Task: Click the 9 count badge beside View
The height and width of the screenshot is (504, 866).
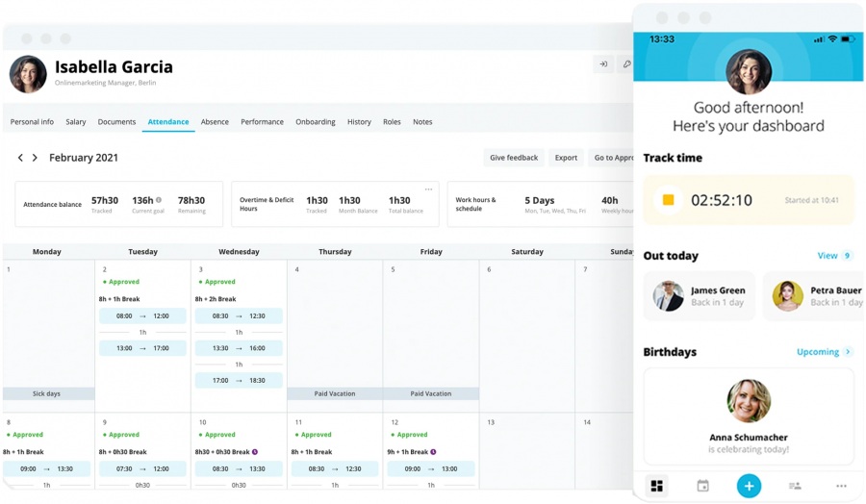Action: (x=847, y=256)
